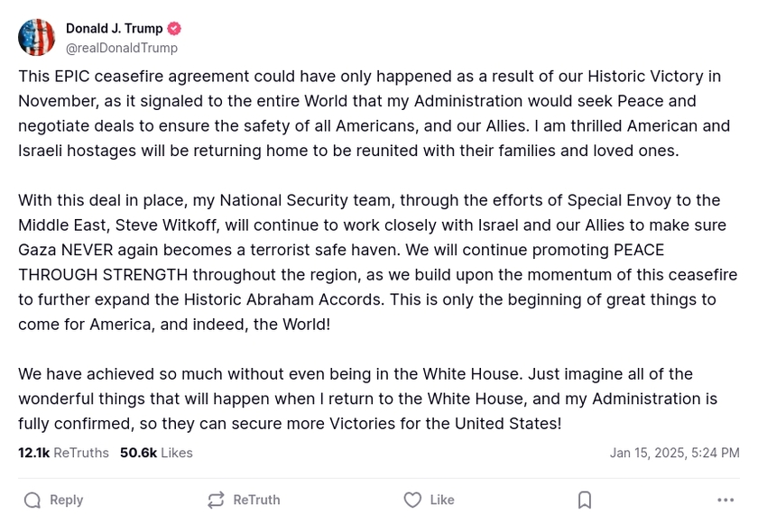Click the Like text label
The image size is (758, 532).
pos(442,500)
